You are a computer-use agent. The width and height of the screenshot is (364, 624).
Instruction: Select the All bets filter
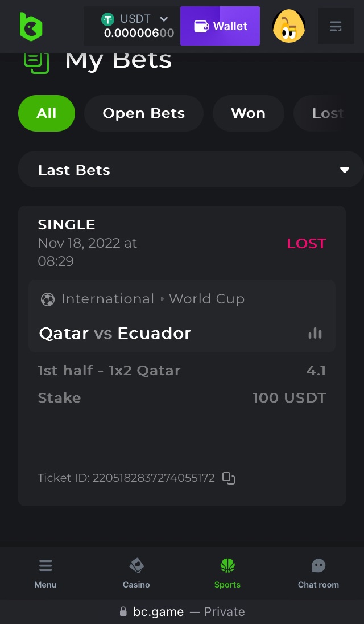click(x=47, y=113)
